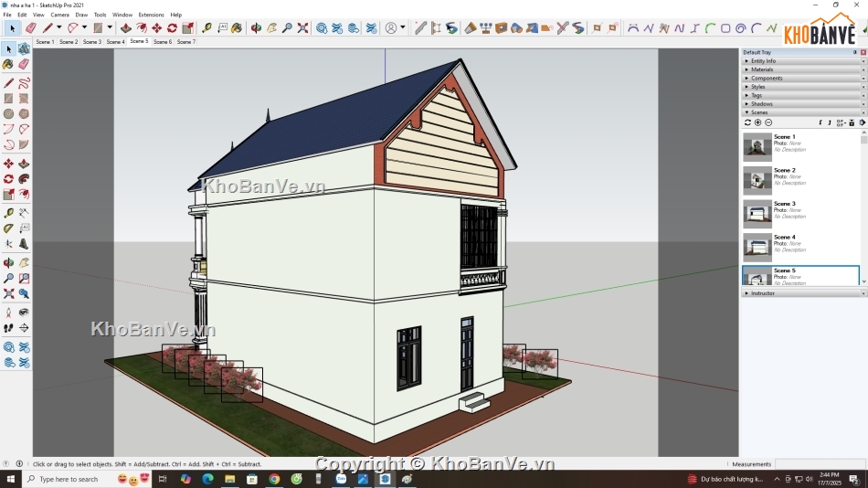Select the Look Around eye tool
Viewport: 868px width, 488px height.
pyautogui.click(x=24, y=313)
